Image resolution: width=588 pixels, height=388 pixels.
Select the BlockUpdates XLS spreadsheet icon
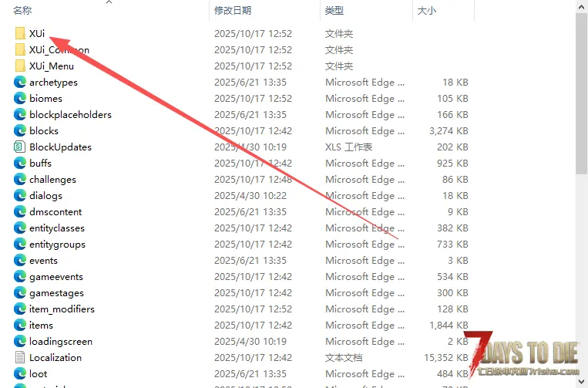pos(20,147)
